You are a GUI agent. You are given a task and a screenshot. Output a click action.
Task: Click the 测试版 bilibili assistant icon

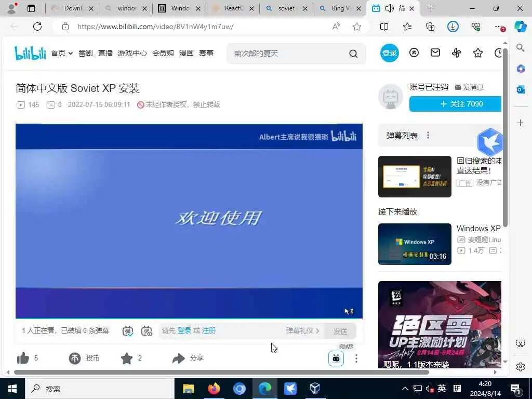336,358
